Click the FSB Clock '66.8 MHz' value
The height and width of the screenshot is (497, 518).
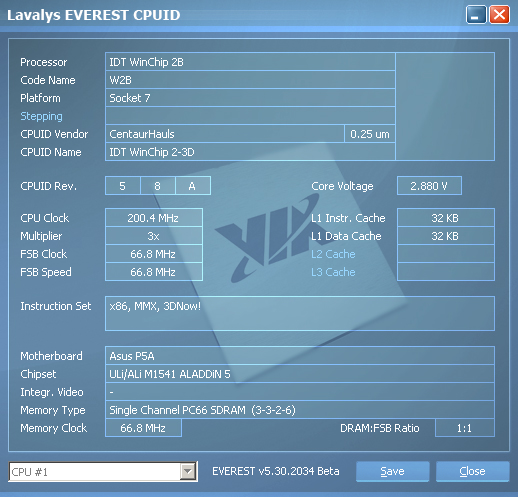[x=154, y=254]
